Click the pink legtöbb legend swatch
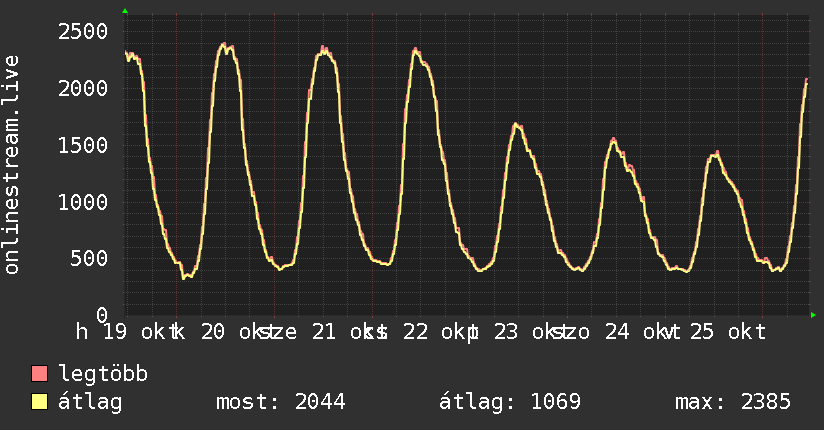Viewport: 824px width, 430px height. click(39, 373)
